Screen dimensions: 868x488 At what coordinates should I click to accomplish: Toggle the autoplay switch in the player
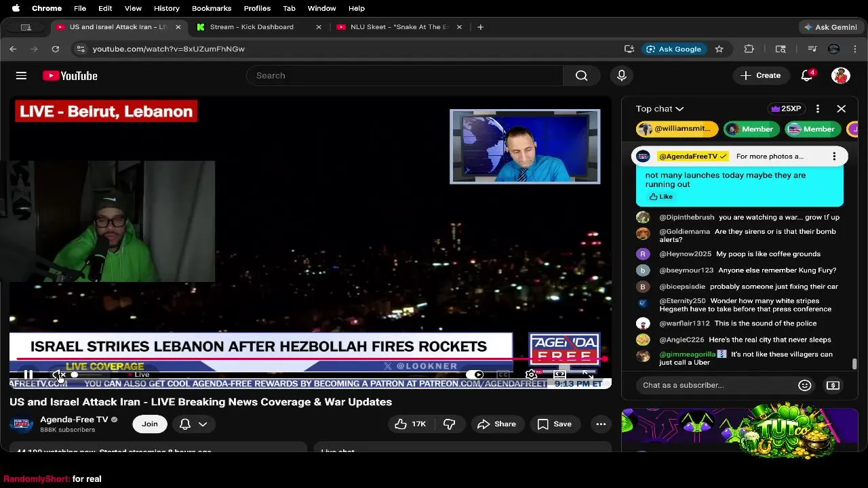[476, 374]
